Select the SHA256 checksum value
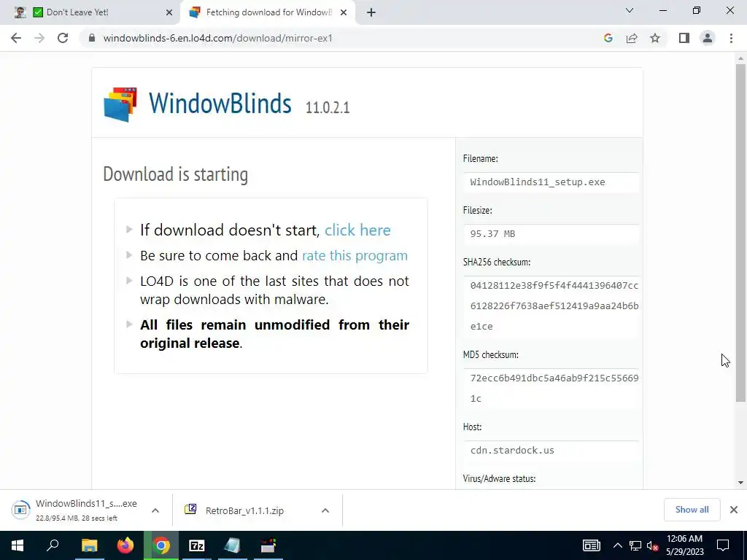 tap(554, 306)
